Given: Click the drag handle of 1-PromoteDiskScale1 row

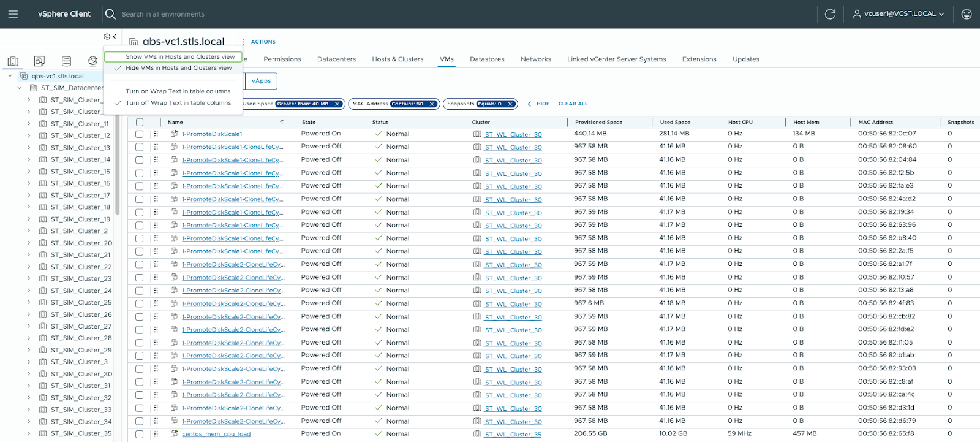Looking at the screenshot, I should [x=156, y=134].
